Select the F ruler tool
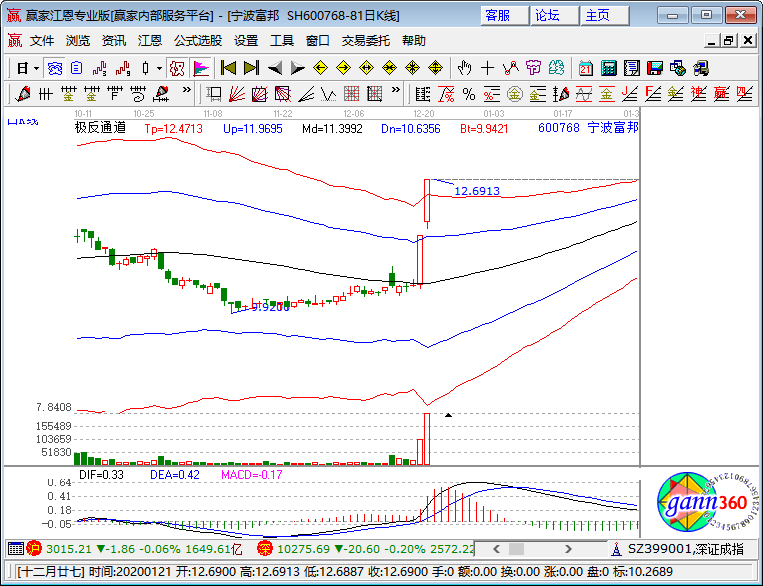This screenshot has width=763, height=586. click(115, 93)
